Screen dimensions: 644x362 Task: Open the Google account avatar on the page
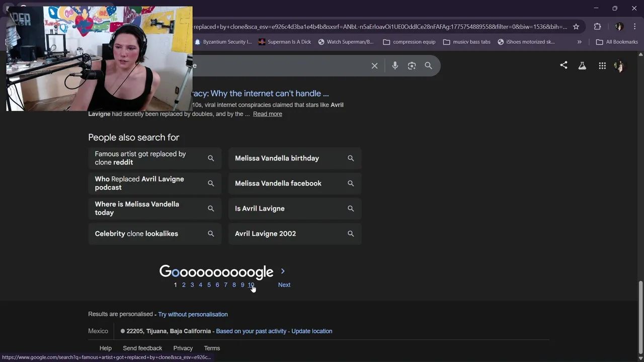point(619,66)
